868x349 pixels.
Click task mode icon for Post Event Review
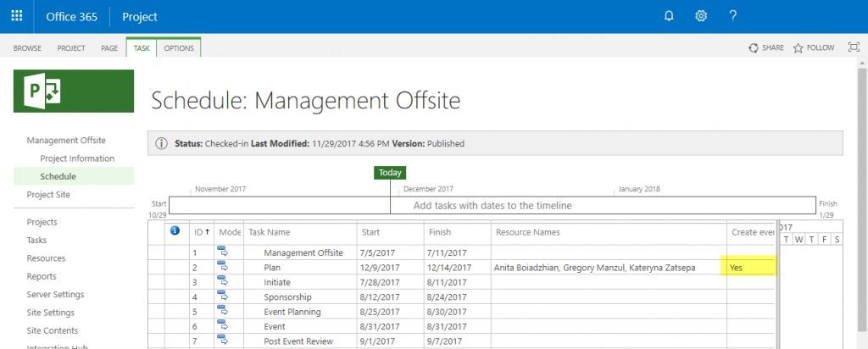tap(223, 341)
